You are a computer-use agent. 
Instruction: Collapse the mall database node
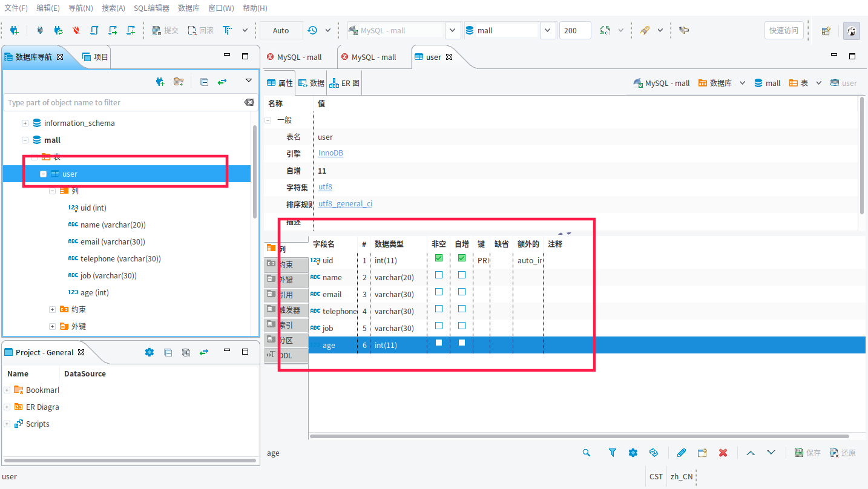coord(25,140)
